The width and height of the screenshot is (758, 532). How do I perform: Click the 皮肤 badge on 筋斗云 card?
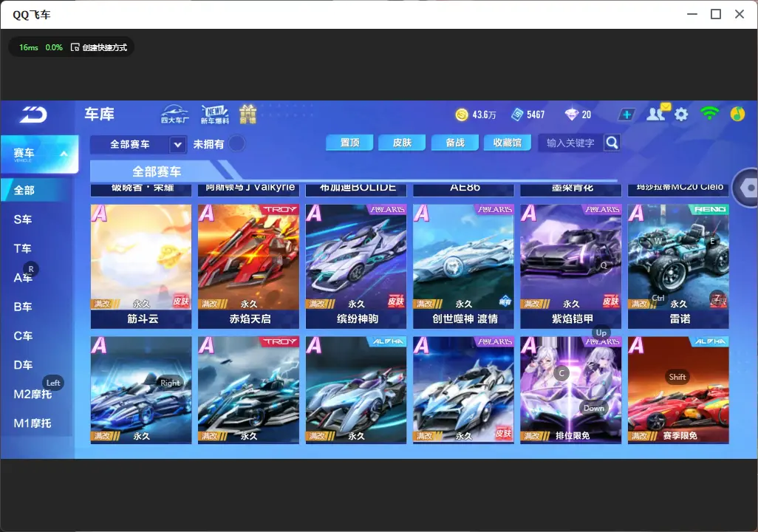(181, 301)
